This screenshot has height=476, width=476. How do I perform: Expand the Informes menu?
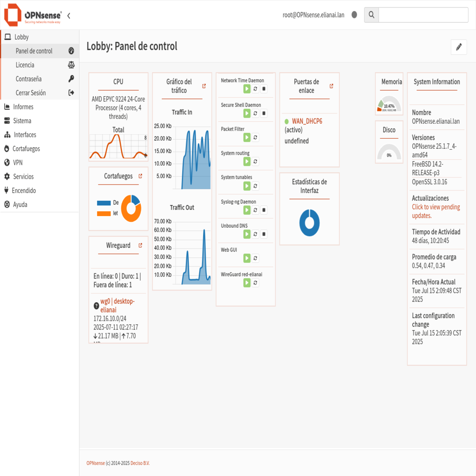pyautogui.click(x=40, y=106)
